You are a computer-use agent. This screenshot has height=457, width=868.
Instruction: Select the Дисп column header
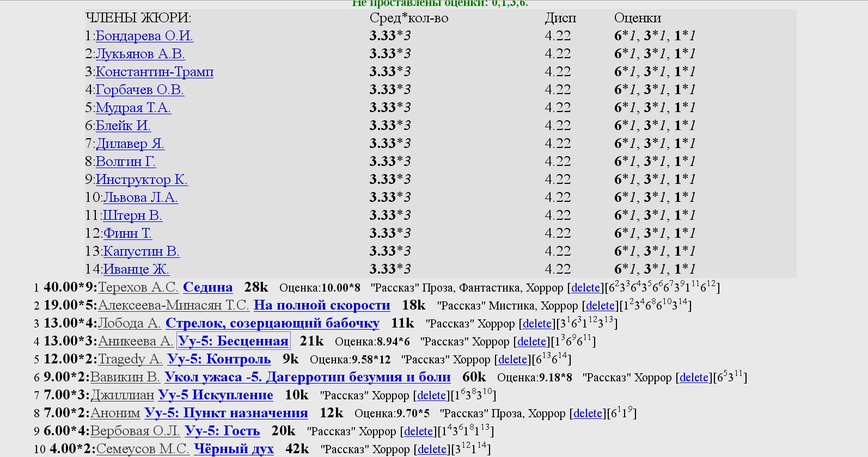click(x=560, y=18)
